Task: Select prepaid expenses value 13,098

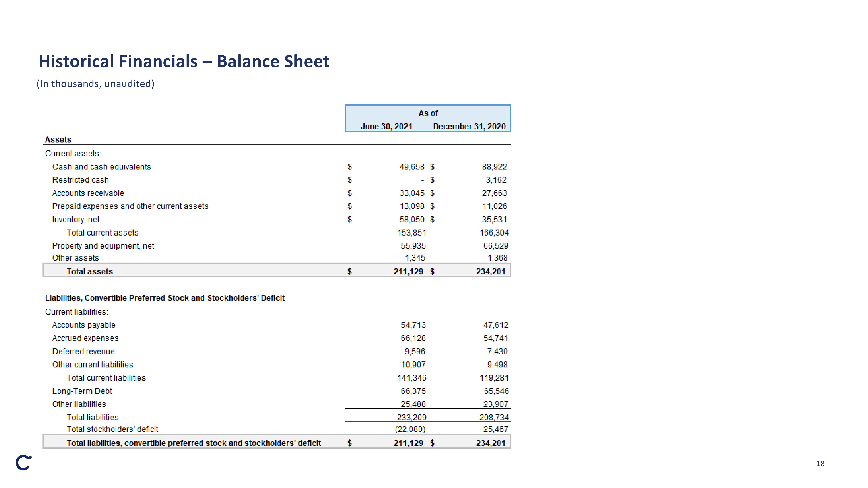Action: [x=412, y=206]
